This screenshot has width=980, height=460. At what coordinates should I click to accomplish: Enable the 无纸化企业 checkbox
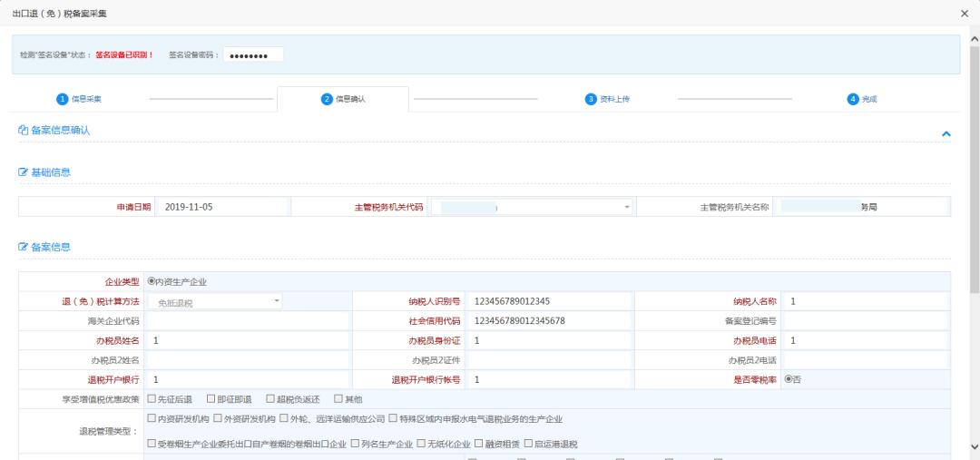click(421, 444)
